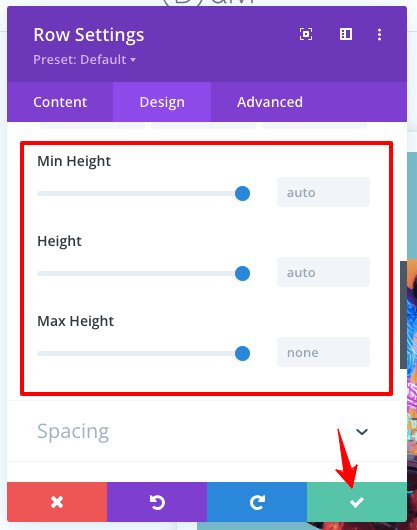Switch to the Content tab
The width and height of the screenshot is (417, 530).
[x=60, y=102]
